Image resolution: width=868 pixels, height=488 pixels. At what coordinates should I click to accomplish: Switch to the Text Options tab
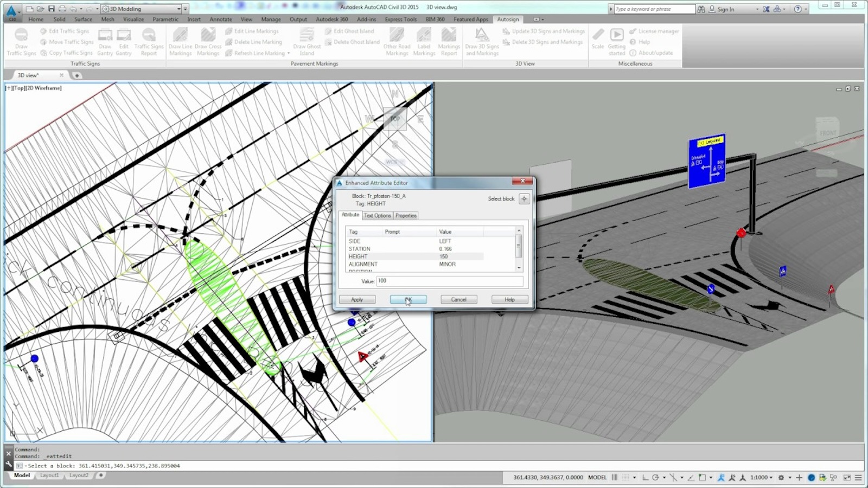click(377, 216)
